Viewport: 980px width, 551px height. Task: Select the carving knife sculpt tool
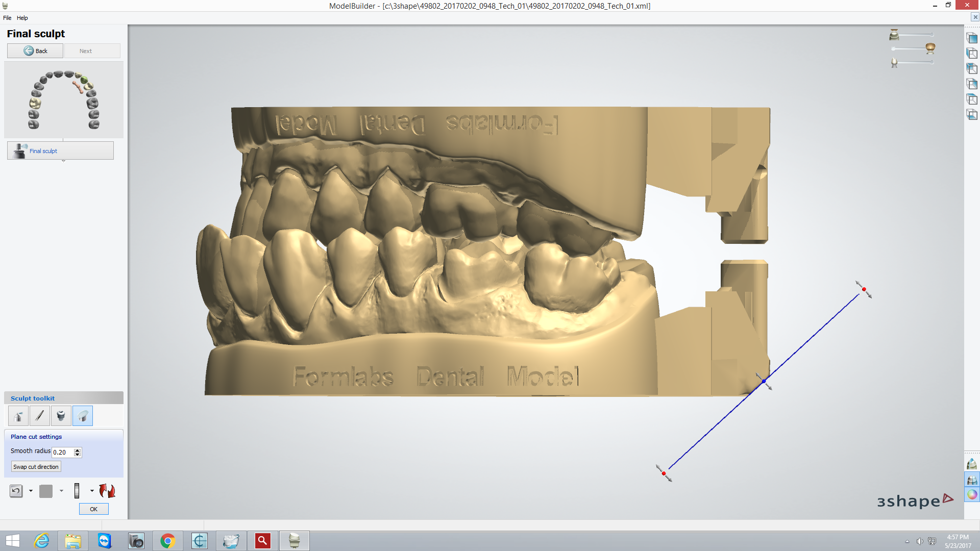click(x=39, y=415)
